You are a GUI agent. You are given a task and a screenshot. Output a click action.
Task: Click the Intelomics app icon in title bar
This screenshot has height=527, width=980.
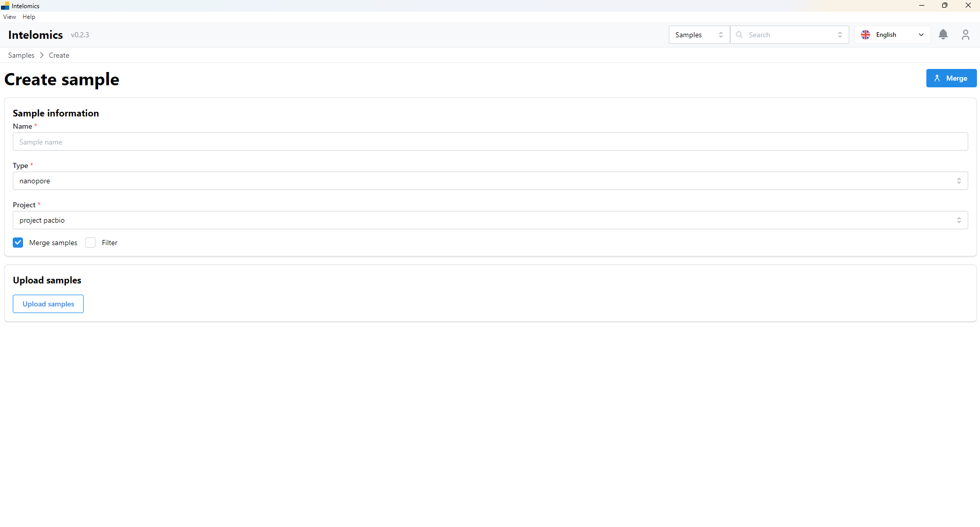pos(5,6)
